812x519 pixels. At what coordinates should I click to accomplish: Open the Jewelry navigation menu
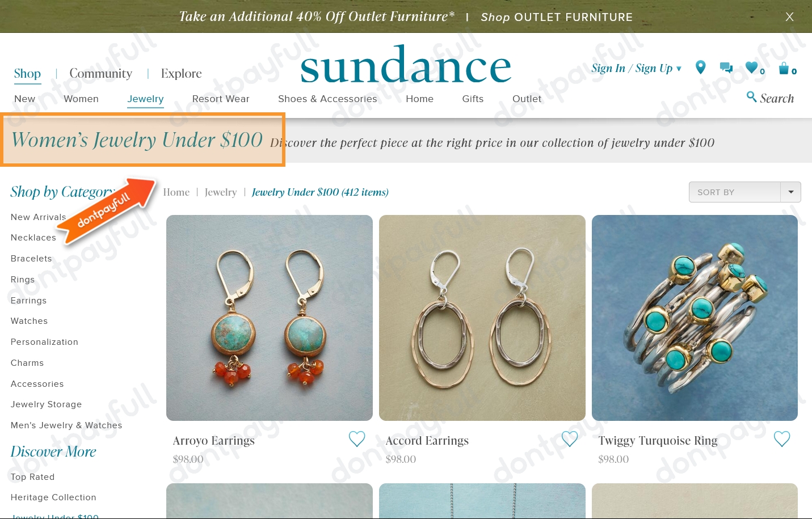tap(145, 99)
